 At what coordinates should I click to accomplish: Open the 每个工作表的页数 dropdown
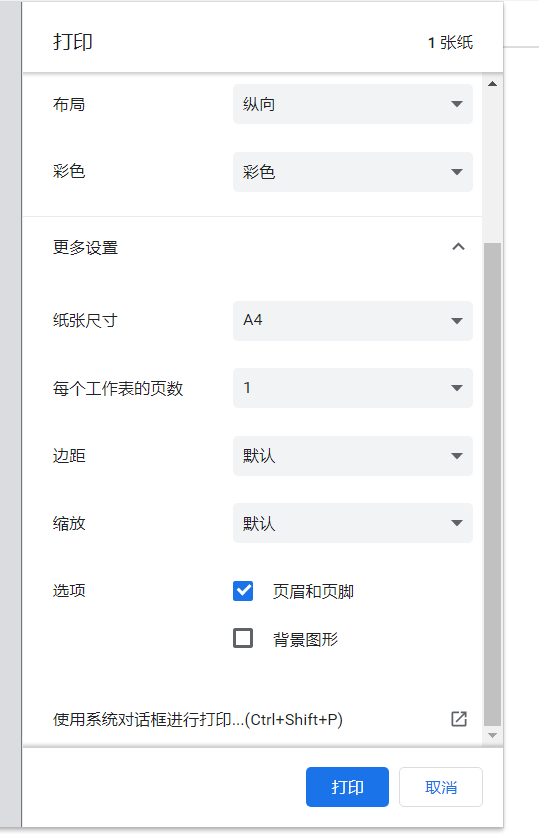(x=353, y=388)
